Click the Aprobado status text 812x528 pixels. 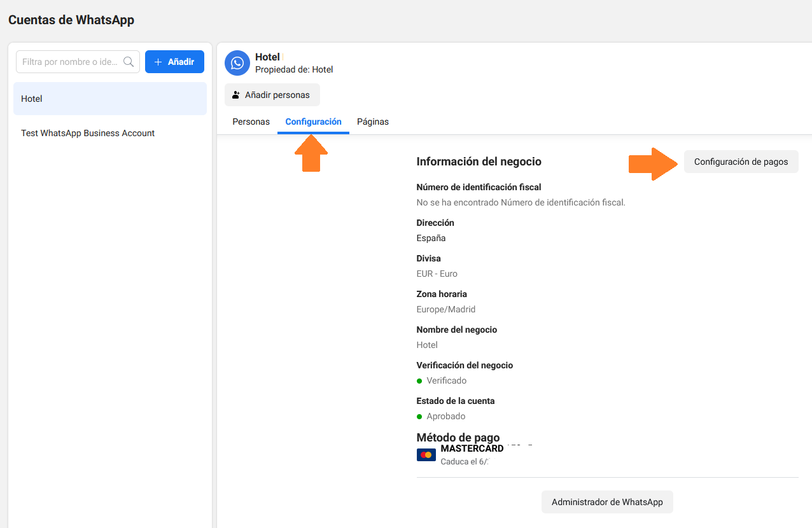click(445, 416)
